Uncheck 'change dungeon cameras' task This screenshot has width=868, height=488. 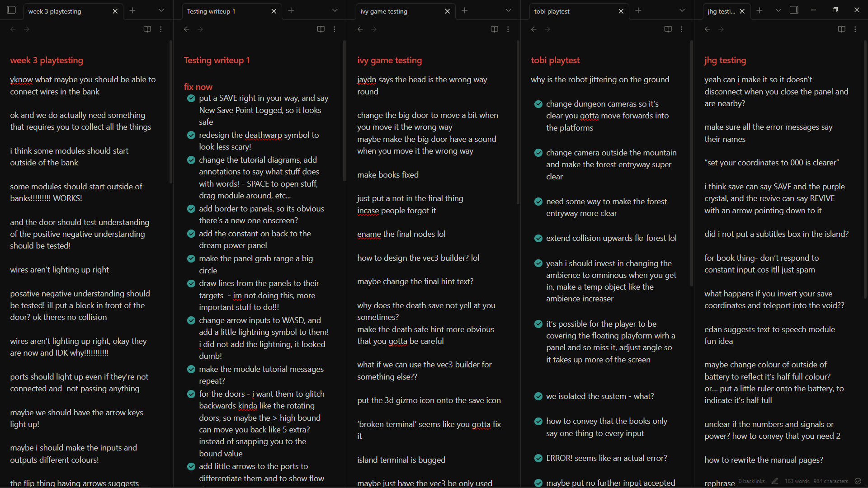click(x=538, y=104)
